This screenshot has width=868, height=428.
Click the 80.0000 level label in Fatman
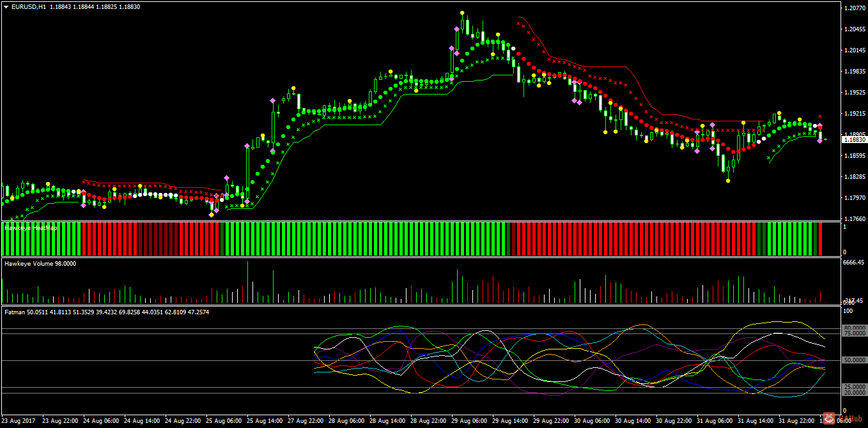(855, 328)
